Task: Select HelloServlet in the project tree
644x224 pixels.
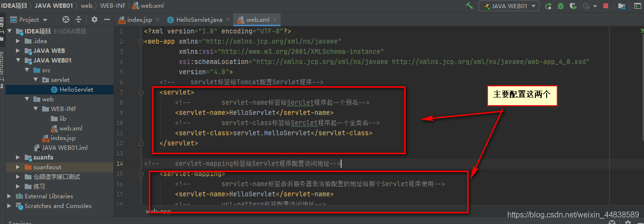Action: point(76,90)
